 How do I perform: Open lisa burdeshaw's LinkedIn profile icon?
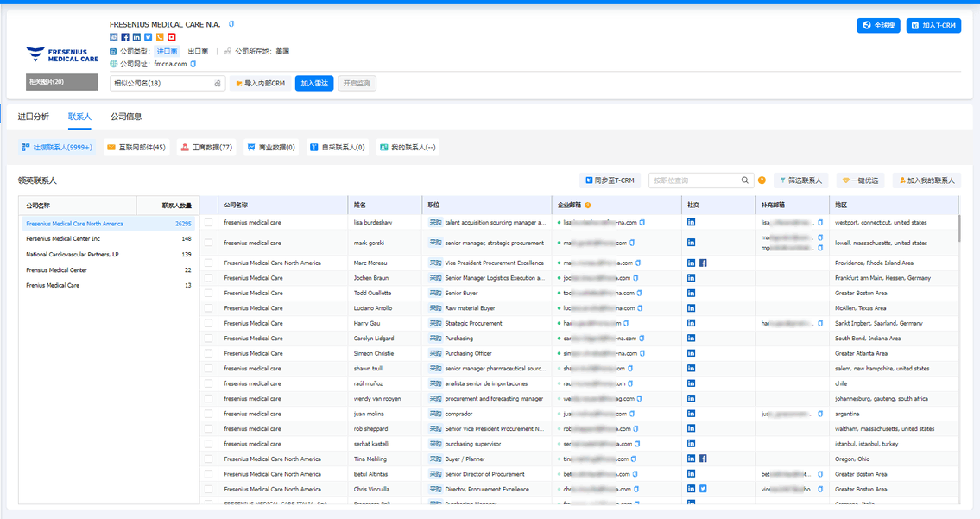click(x=691, y=222)
